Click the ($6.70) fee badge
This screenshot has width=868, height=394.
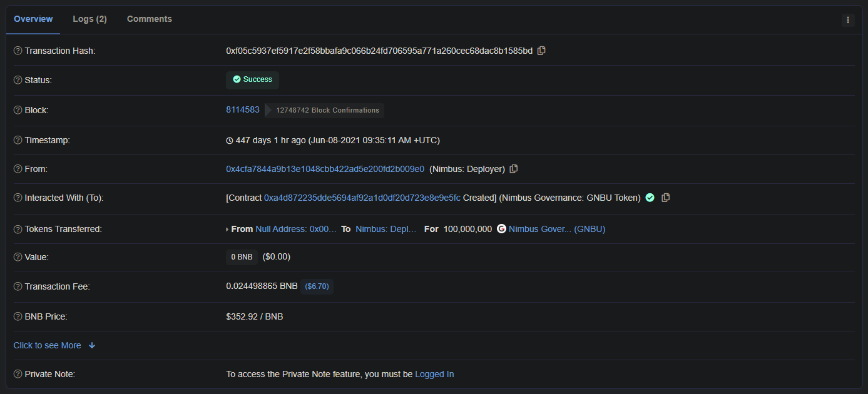(317, 286)
